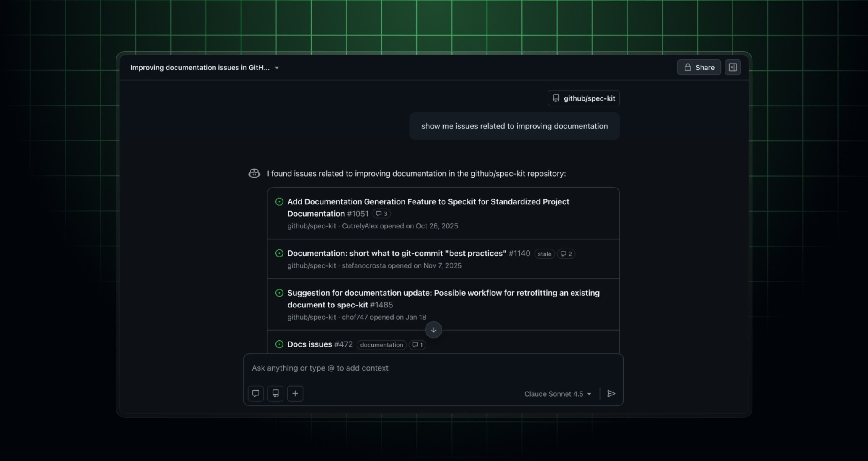Click the 1 comment badge on #472
The image size is (868, 461).
click(x=417, y=345)
